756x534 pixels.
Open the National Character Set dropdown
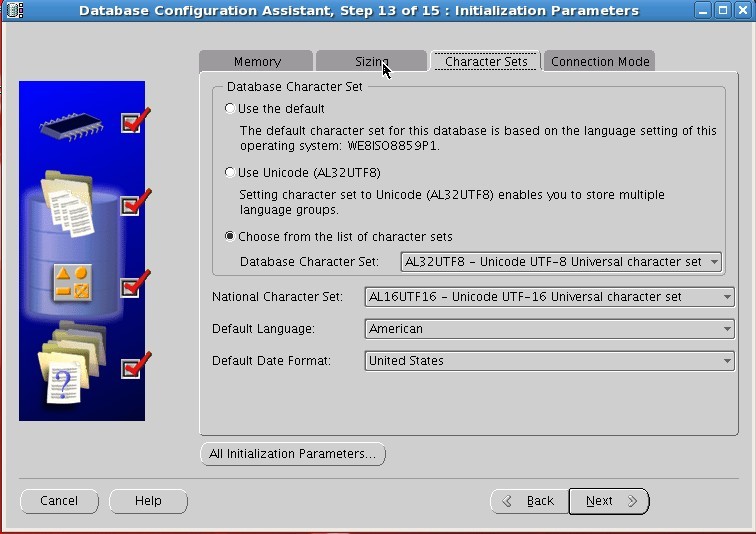click(x=550, y=297)
